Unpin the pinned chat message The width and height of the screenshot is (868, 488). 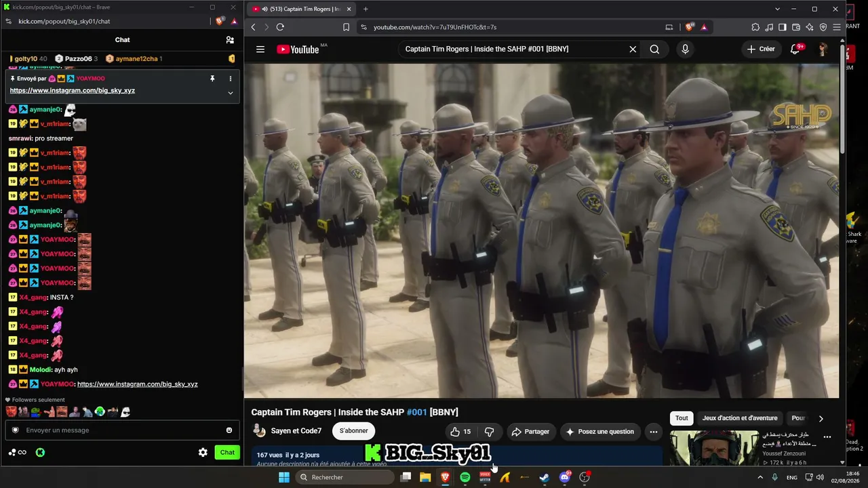pos(212,79)
